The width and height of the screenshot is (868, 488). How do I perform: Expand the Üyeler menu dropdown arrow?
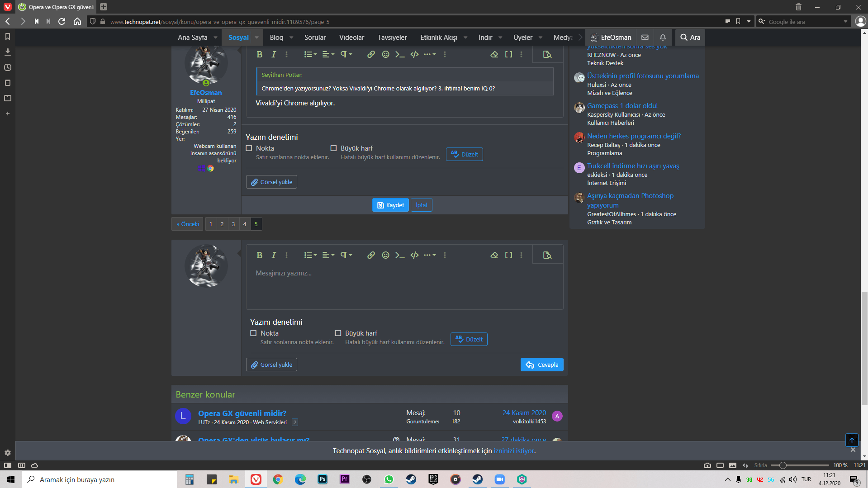[541, 38]
